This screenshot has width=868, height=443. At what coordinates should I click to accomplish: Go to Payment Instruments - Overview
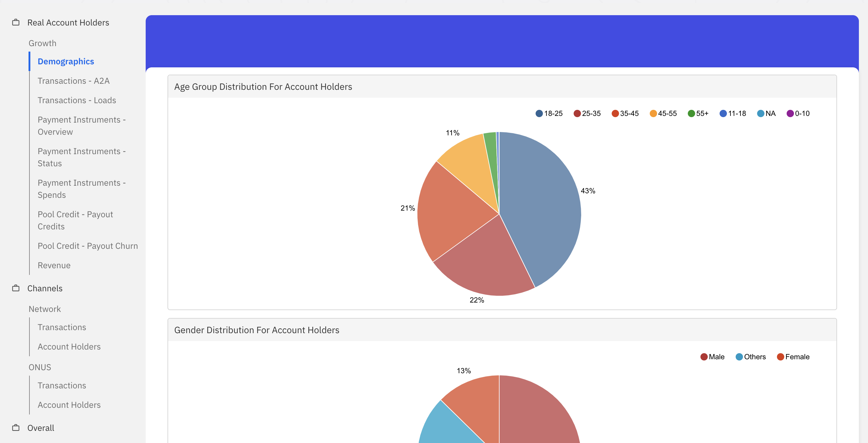[82, 126]
